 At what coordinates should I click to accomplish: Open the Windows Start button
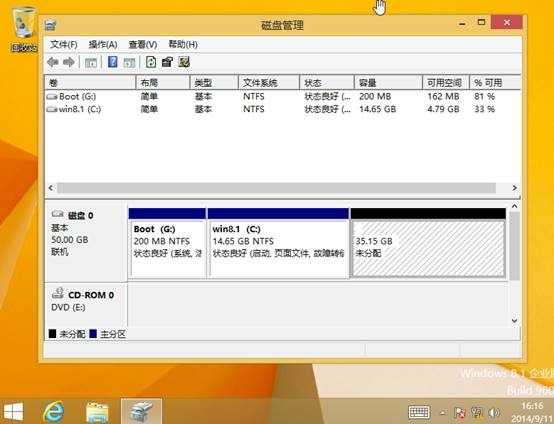click(x=13, y=412)
